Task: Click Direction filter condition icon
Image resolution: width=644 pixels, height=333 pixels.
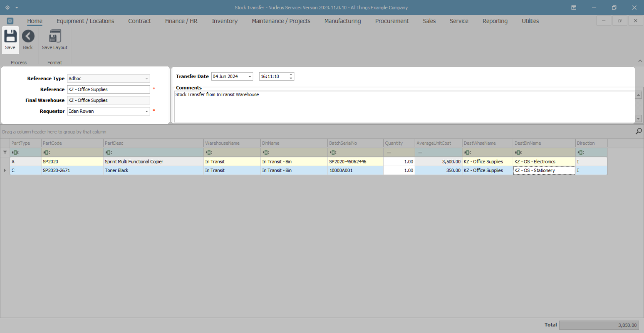Action: pos(581,152)
